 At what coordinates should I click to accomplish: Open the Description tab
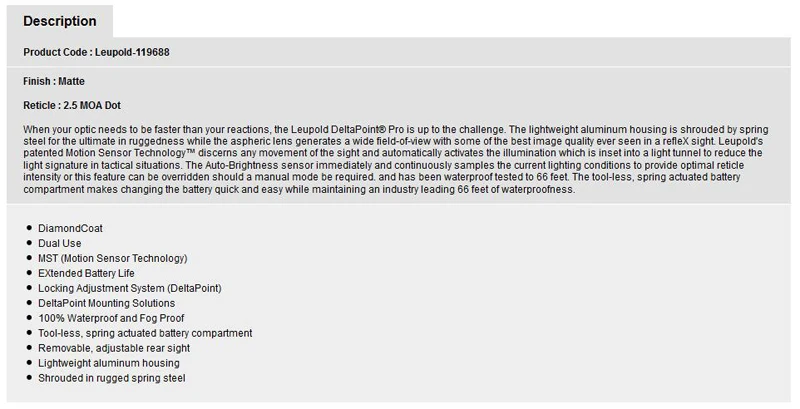(x=60, y=21)
